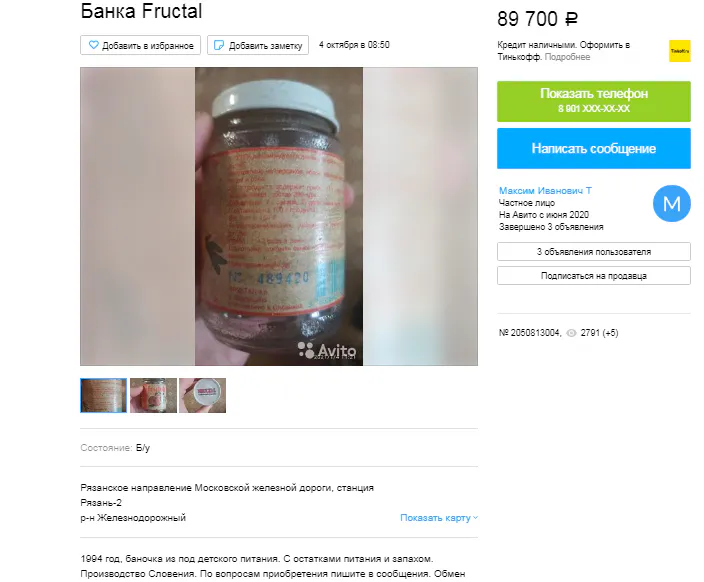Image resolution: width=704 pixels, height=582 pixels.
Task: View 3 объявления пользователя
Action: (594, 251)
